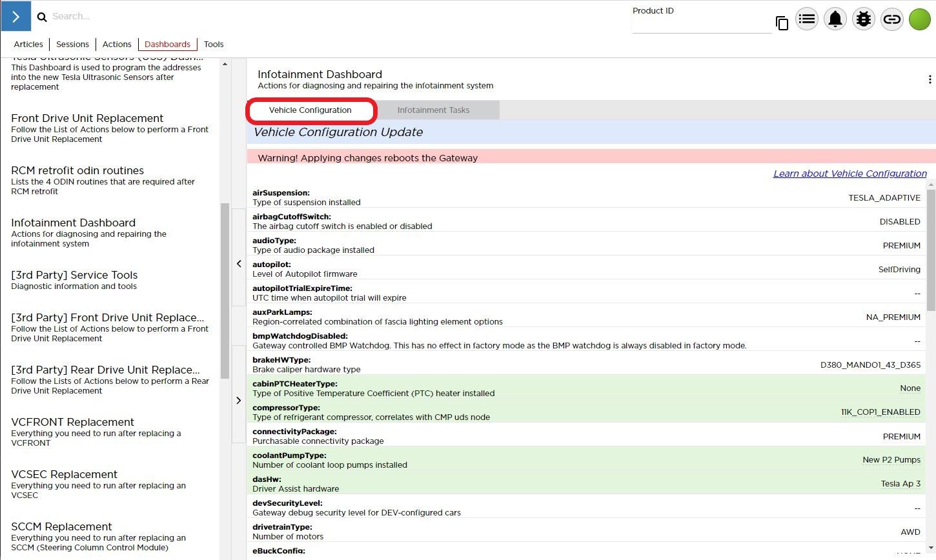Open the Dashboards menu item
936x560 pixels.
coord(167,45)
